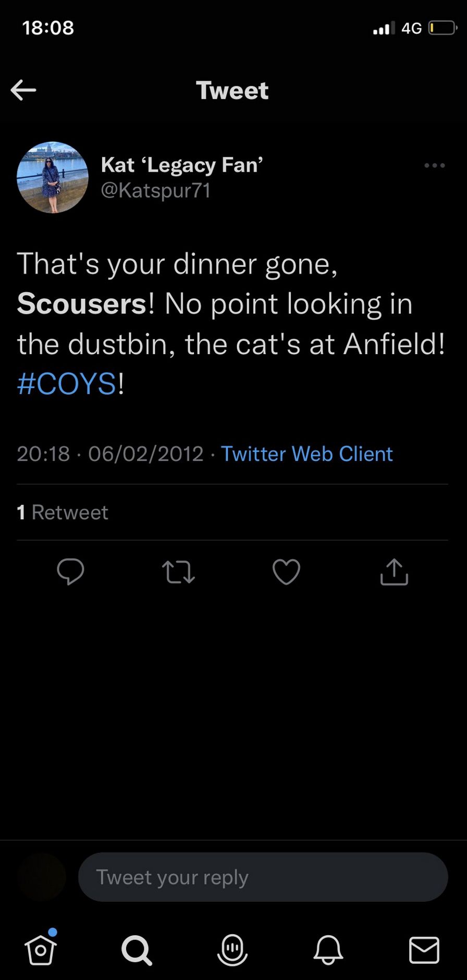The height and width of the screenshot is (980, 467).
Task: Open the #COYS hashtag link
Action: coord(66,384)
